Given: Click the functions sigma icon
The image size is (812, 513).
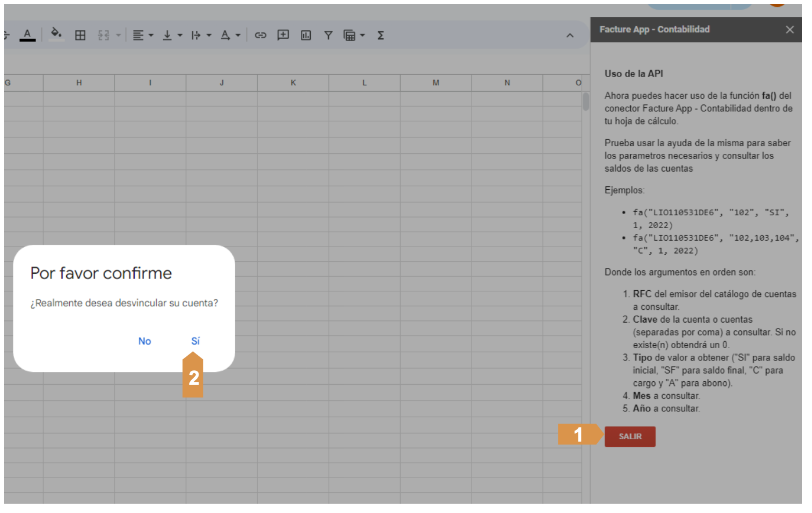Looking at the screenshot, I should 380,35.
